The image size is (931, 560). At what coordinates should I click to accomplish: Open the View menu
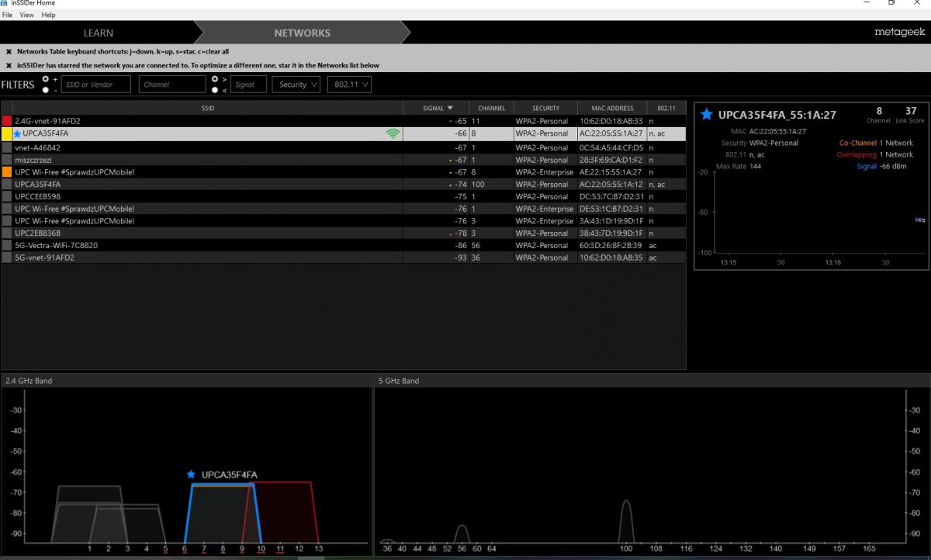[26, 15]
